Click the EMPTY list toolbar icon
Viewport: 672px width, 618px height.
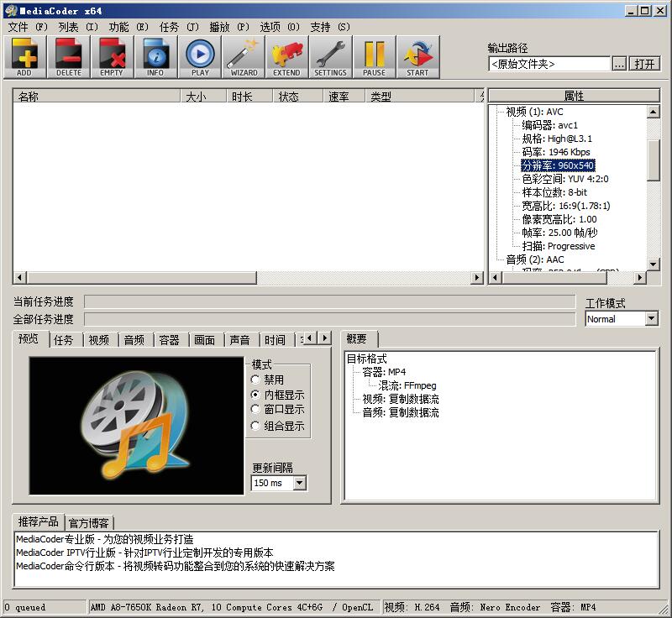pyautogui.click(x=113, y=57)
